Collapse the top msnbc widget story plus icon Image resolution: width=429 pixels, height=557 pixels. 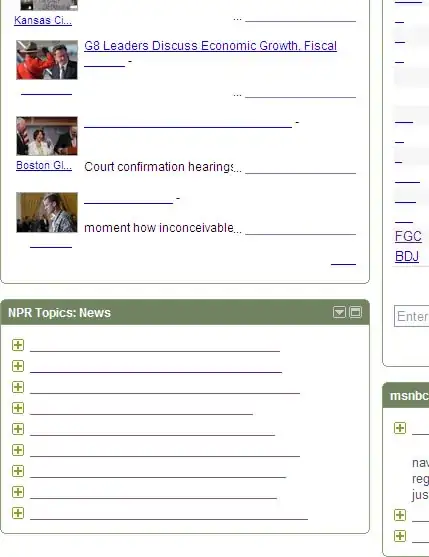pos(400,428)
